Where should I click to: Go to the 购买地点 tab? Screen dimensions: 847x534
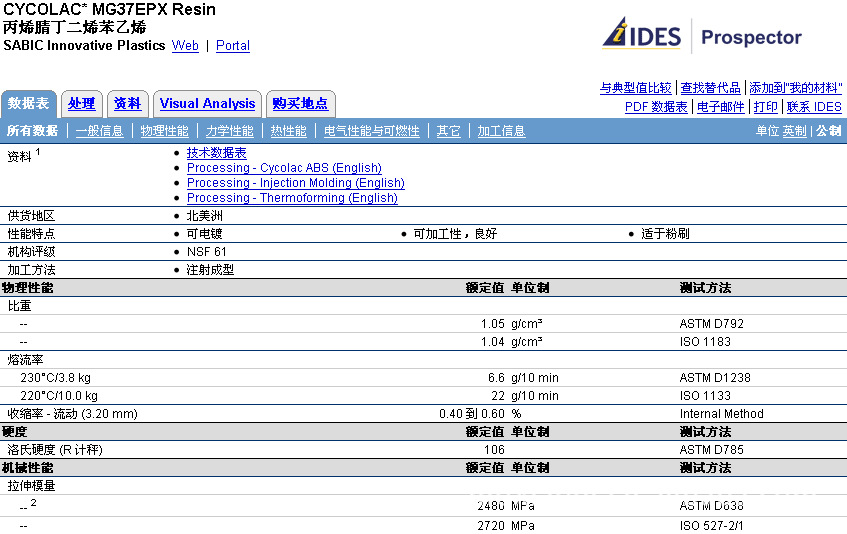300,104
